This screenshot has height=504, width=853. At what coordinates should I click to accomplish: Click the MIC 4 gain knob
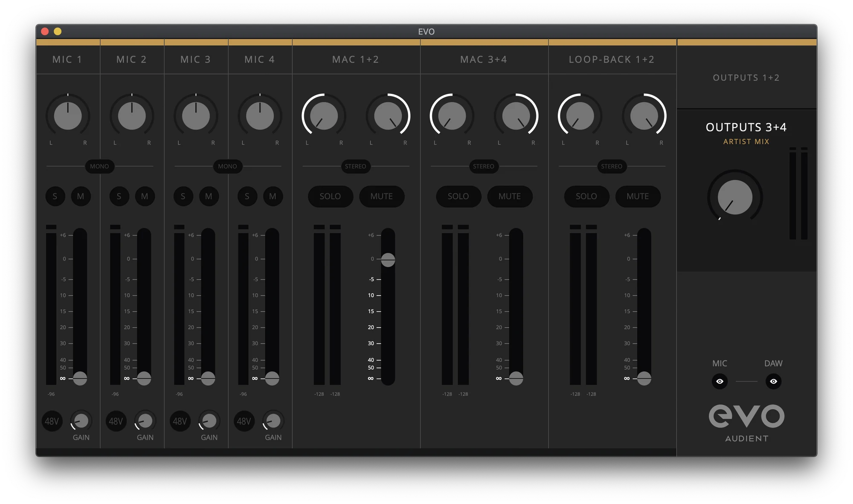point(273,421)
